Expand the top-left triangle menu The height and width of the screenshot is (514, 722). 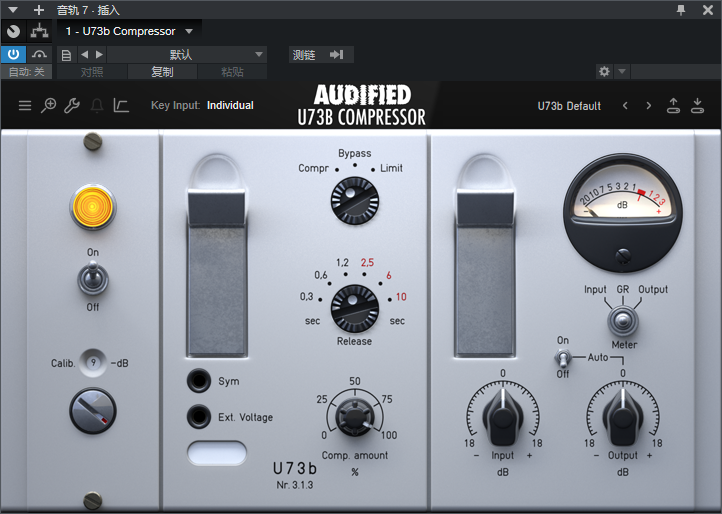pos(13,10)
